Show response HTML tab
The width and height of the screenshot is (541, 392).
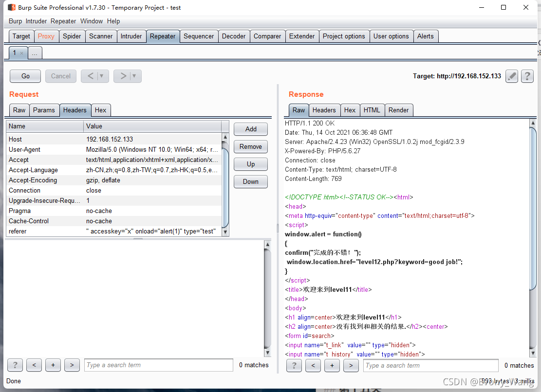point(372,110)
